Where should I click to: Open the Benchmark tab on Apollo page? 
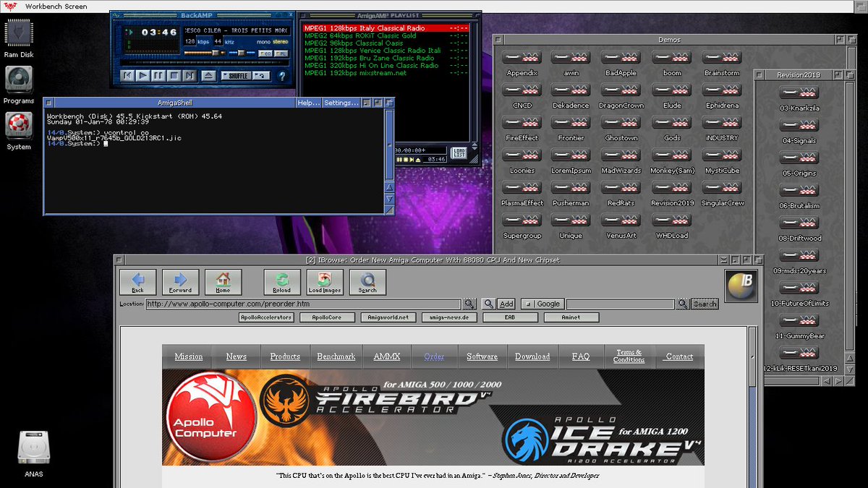(336, 356)
